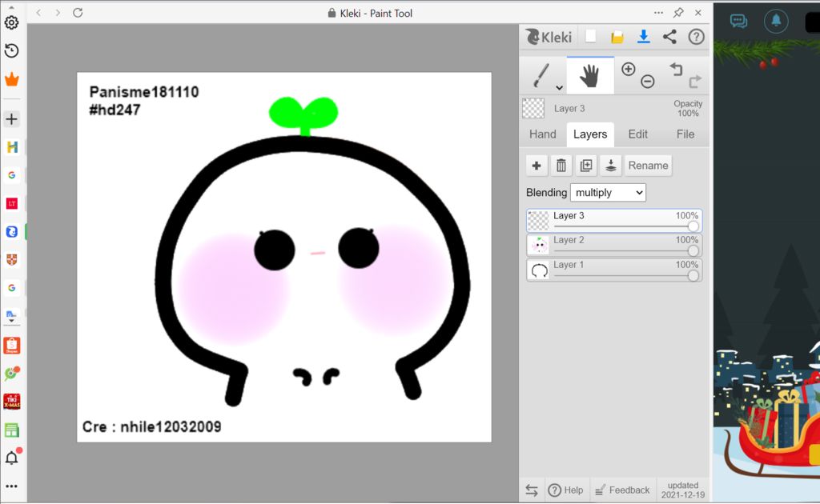Go back with the back arrow
The width and height of the screenshot is (820, 504).
pyautogui.click(x=38, y=13)
